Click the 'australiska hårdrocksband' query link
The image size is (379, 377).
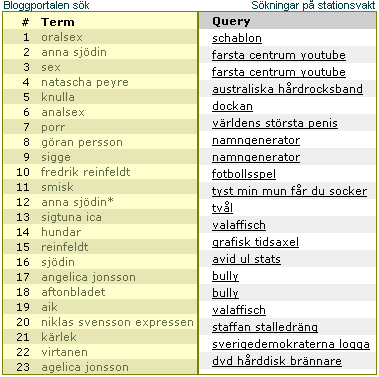point(287,89)
